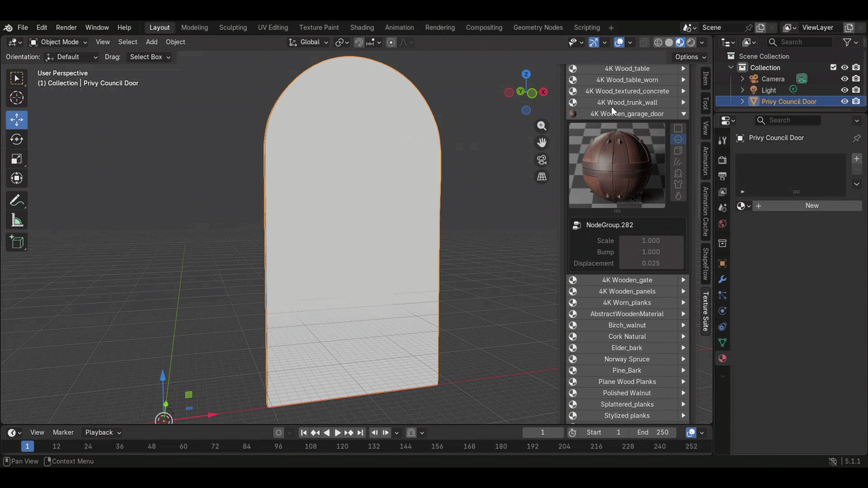The image size is (868, 488).
Task: Toggle Camera viewport visibility eye
Action: 845,79
